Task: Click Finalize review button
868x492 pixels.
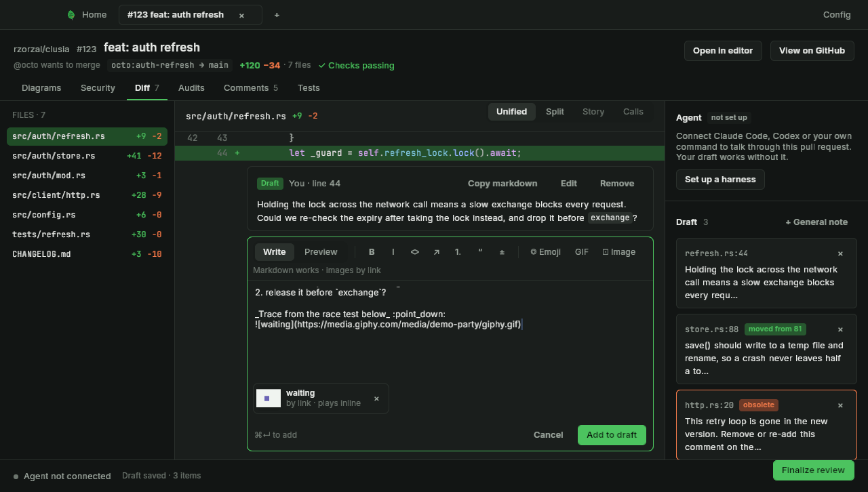Action: click(x=813, y=470)
